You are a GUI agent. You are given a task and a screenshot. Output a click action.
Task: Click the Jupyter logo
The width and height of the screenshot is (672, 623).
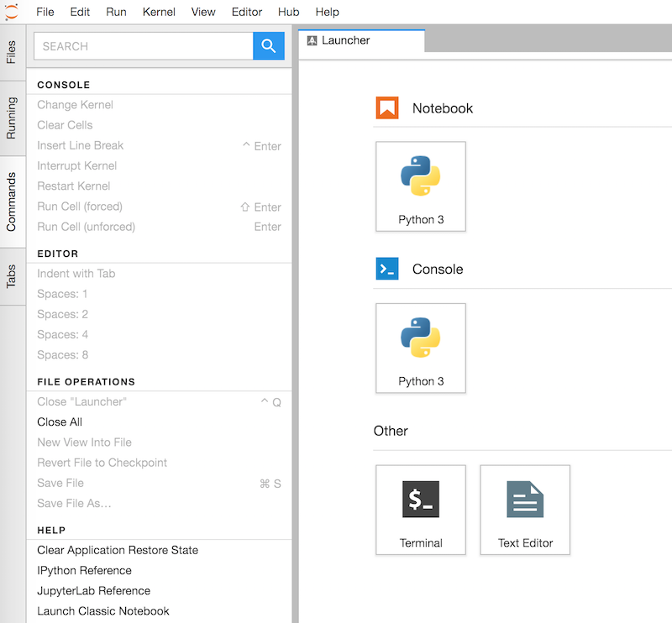pyautogui.click(x=12, y=12)
